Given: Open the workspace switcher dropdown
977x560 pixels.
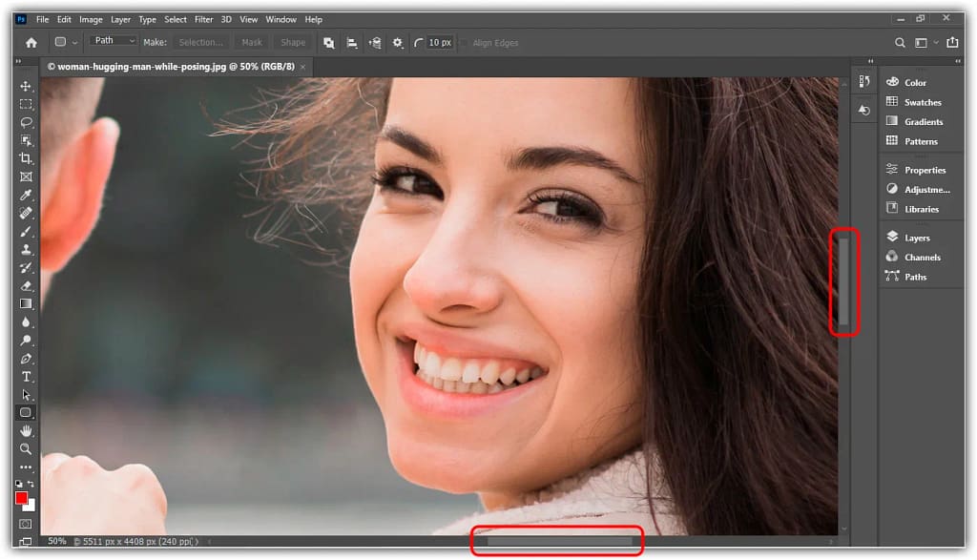Looking at the screenshot, I should pos(925,42).
